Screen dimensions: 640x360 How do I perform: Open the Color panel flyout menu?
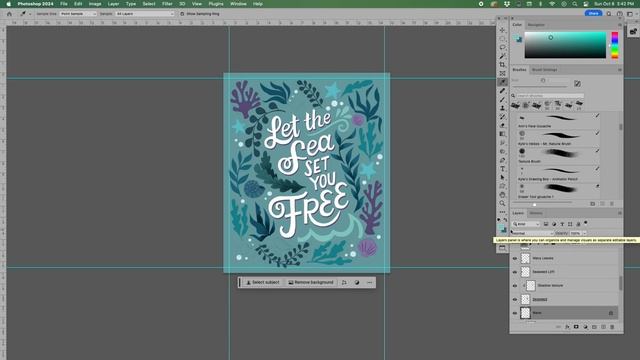coord(620,25)
